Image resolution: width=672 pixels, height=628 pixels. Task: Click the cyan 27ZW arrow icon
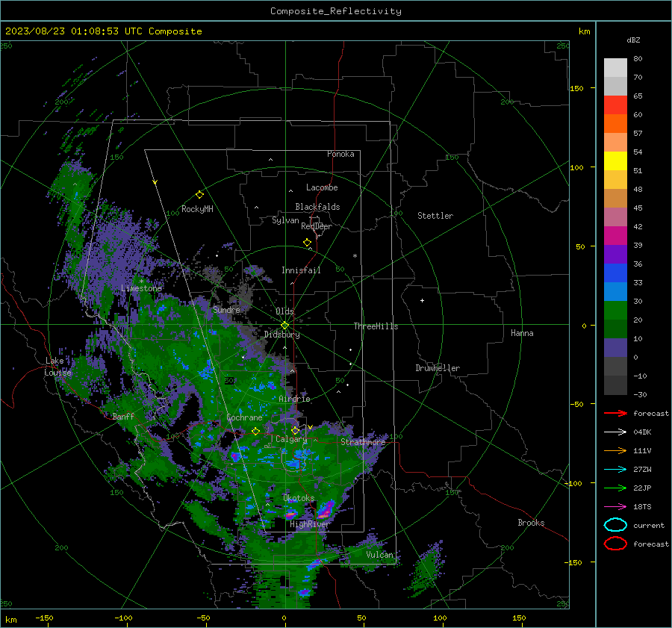point(615,470)
